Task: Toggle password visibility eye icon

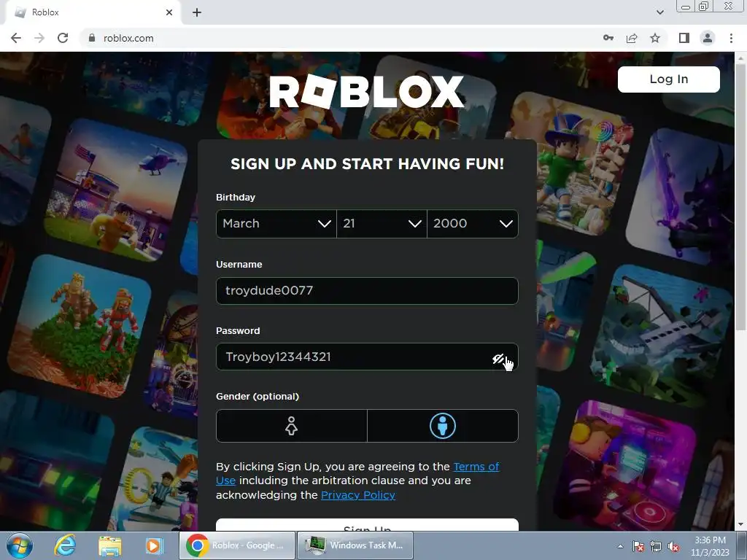Action: pyautogui.click(x=498, y=359)
